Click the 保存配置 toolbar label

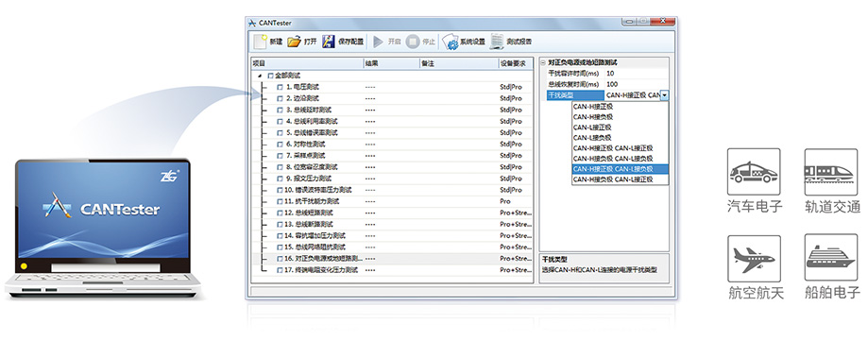tap(351, 42)
